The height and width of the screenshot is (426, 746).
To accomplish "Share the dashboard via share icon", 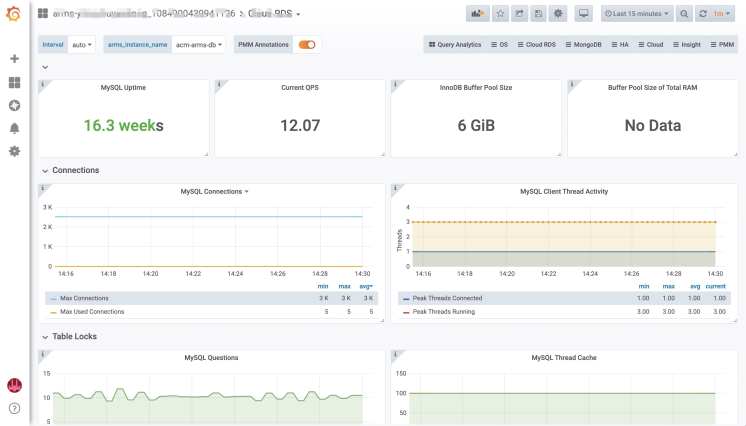I will [x=520, y=14].
